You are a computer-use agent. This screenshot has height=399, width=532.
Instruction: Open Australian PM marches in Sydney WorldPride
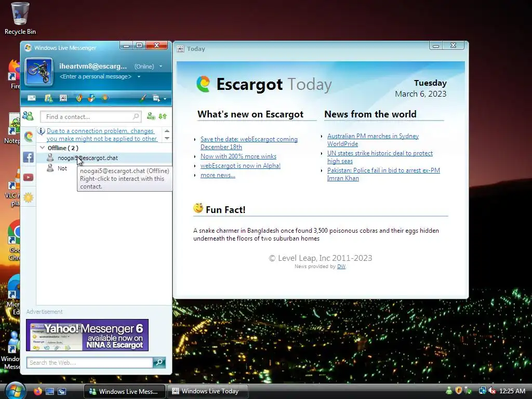[373, 140]
